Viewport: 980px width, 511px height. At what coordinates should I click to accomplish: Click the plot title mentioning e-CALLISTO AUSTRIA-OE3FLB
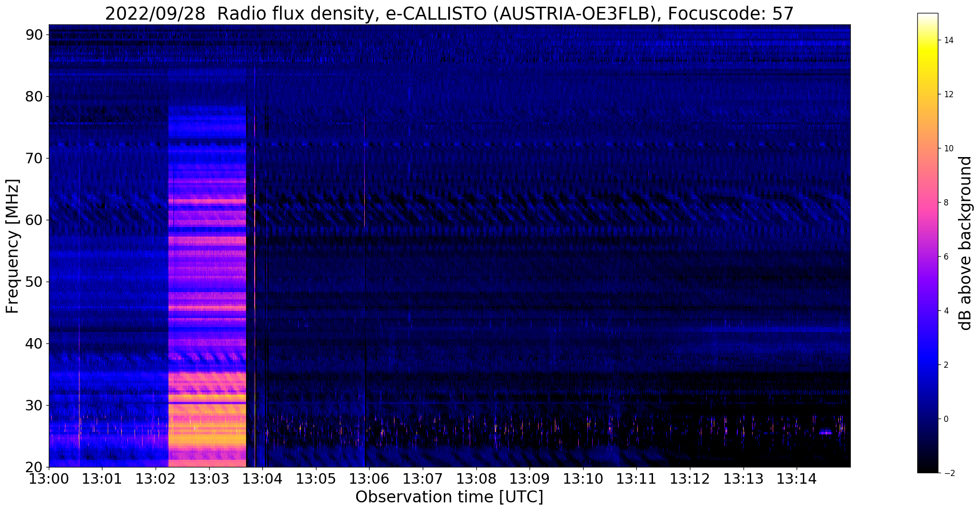(x=450, y=14)
